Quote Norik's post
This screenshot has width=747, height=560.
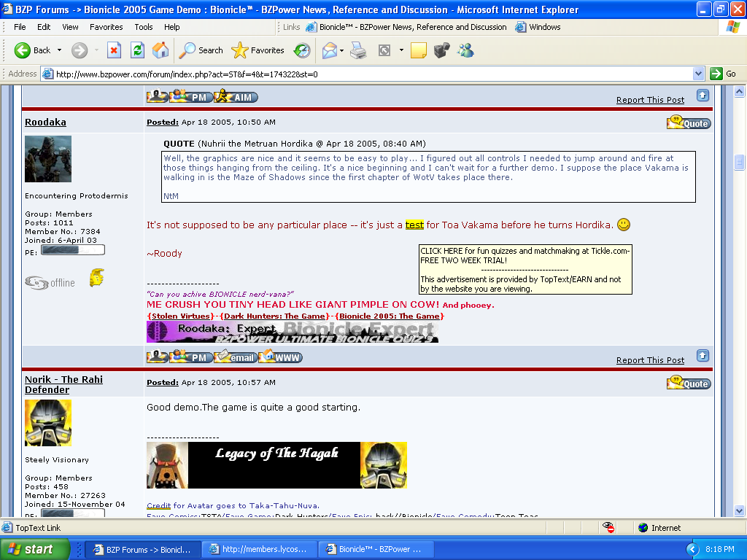689,383
